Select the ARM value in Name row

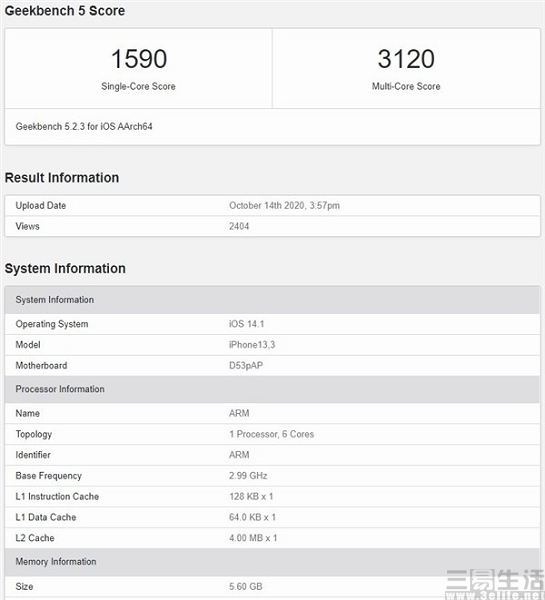tap(239, 413)
